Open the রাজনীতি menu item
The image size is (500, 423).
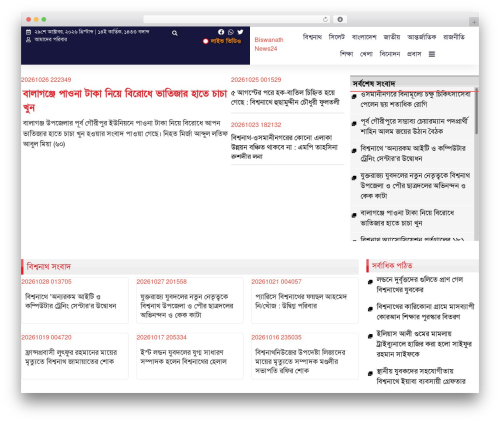454,37
